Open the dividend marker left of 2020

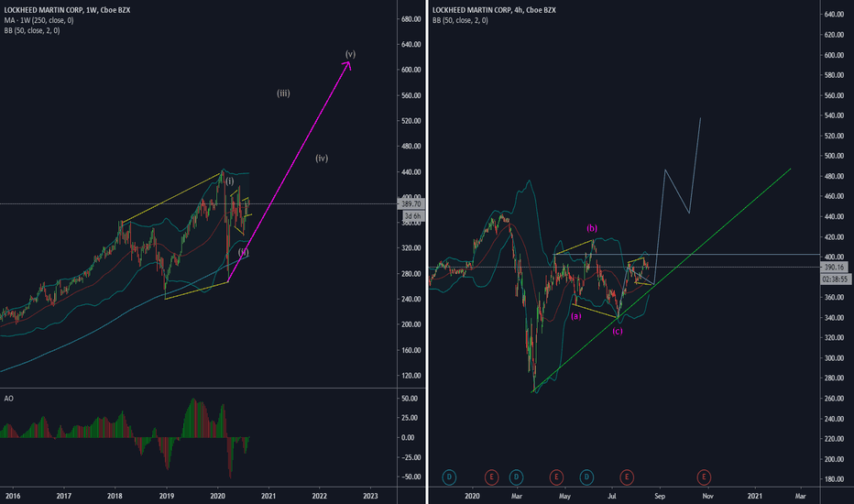tap(449, 477)
